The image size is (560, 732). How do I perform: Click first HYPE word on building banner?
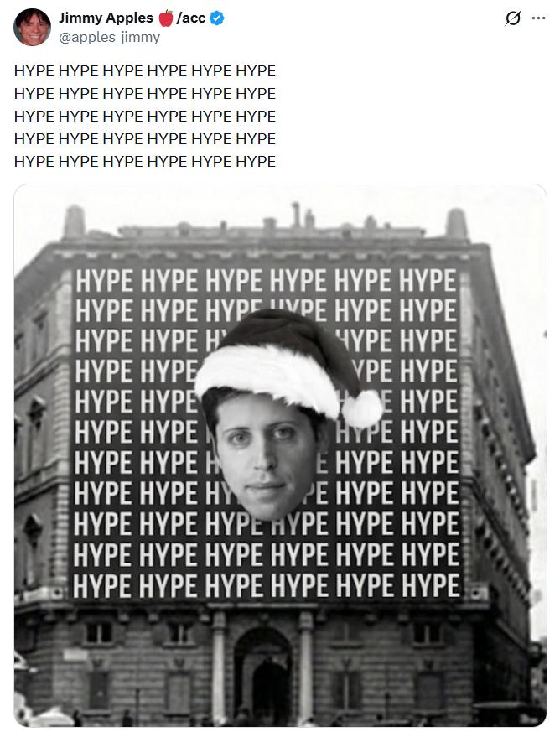coord(104,281)
